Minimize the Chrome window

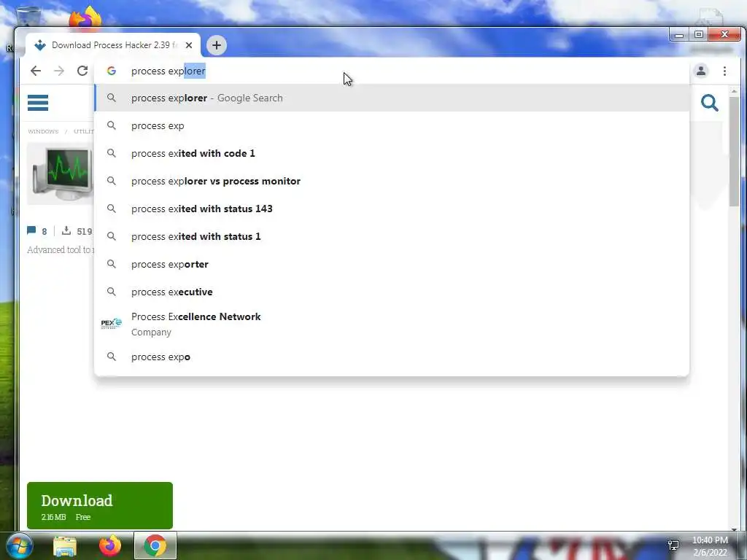pos(679,35)
